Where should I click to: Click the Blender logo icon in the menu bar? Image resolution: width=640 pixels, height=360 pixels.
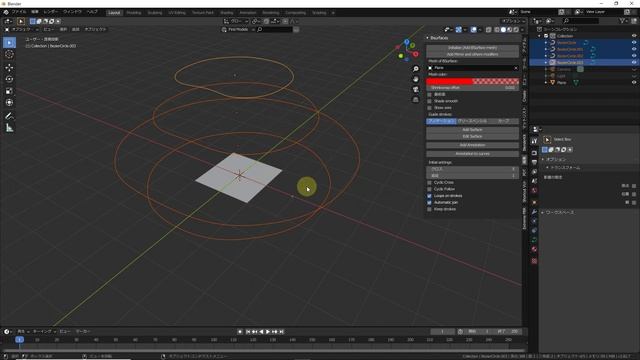tap(5, 12)
